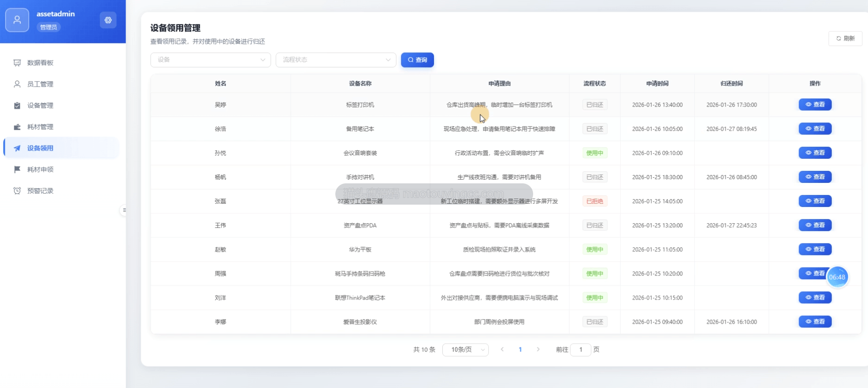Click the 数据看板 dashboard icon

pyautogui.click(x=17, y=63)
